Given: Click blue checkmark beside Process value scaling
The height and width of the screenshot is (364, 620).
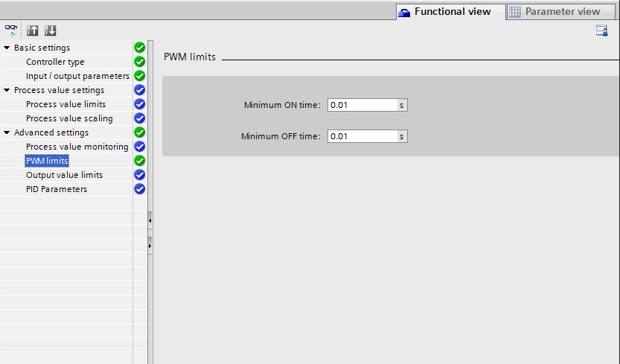Looking at the screenshot, I should [x=140, y=118].
